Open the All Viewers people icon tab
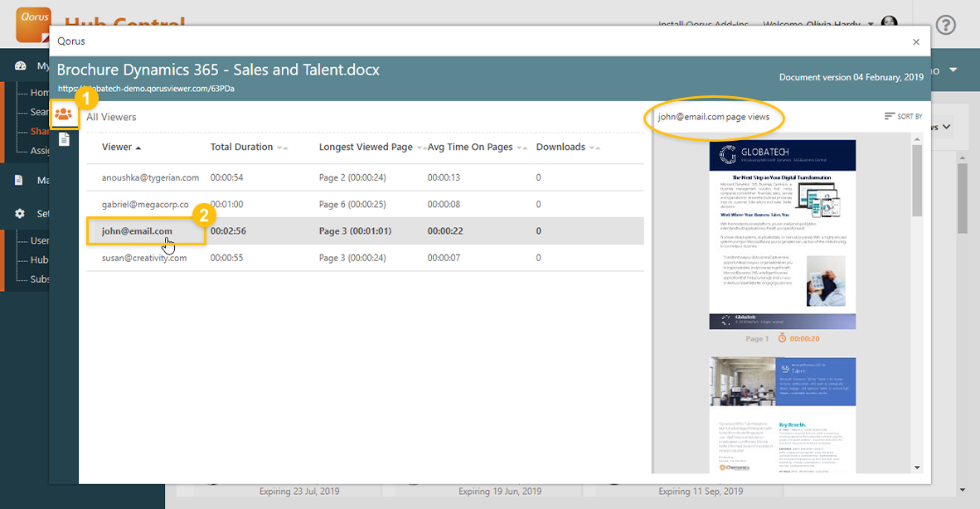 coord(64,114)
